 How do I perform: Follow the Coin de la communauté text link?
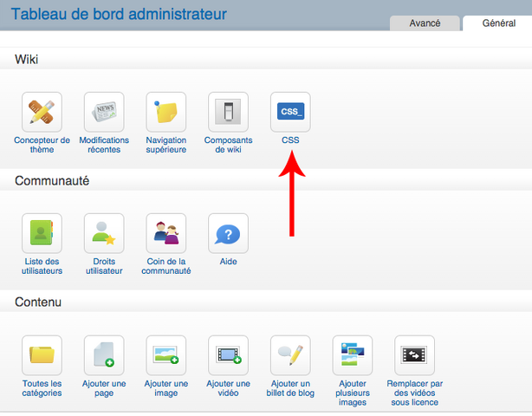point(165,266)
